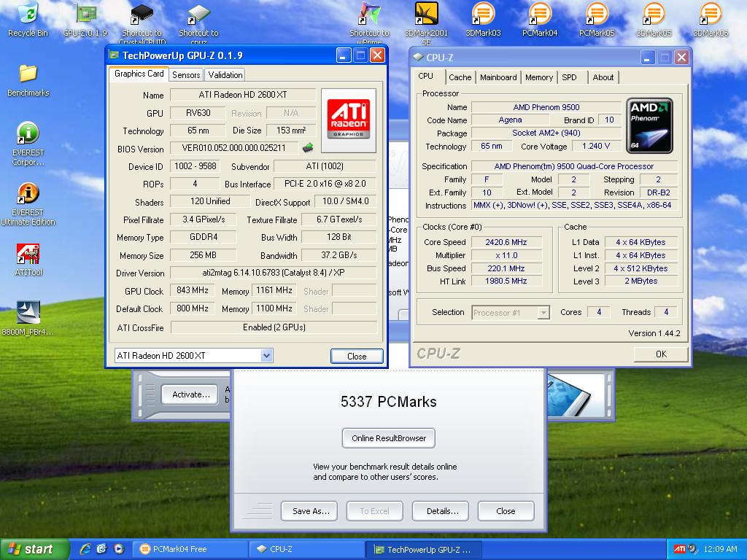Open EVEREST Corporate desktop shortcut
747x560 pixels.
[x=28, y=144]
